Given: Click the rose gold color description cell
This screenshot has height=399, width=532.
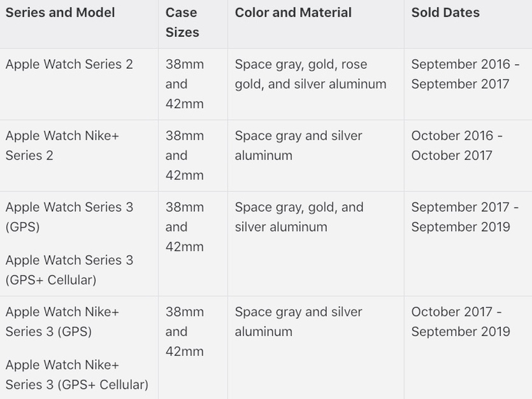Looking at the screenshot, I should click(x=310, y=74).
